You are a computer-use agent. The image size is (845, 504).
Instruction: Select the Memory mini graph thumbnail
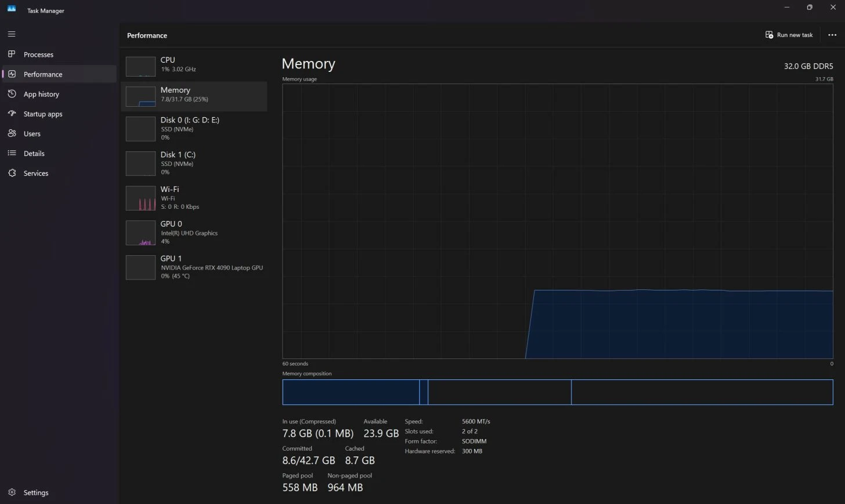pos(140,97)
